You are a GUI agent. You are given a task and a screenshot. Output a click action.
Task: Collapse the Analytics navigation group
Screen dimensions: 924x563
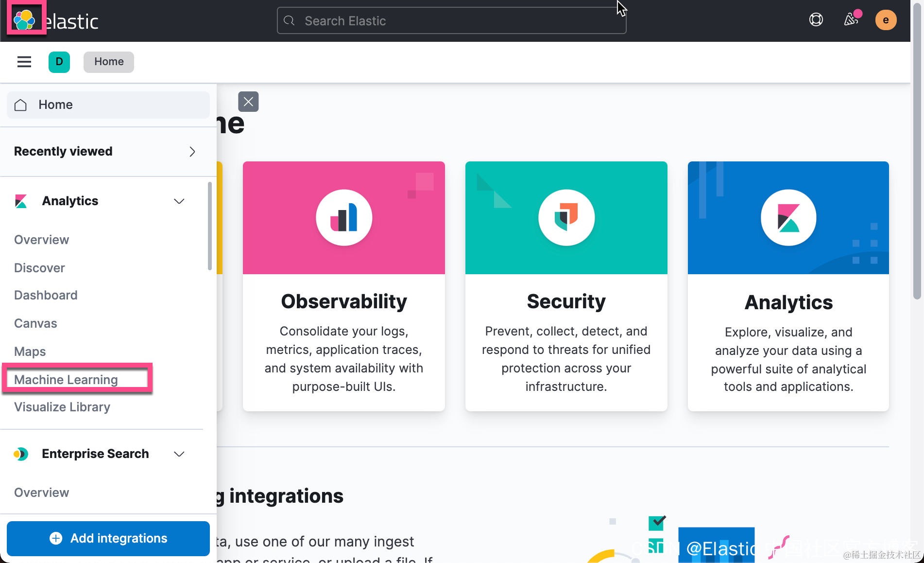click(x=179, y=201)
